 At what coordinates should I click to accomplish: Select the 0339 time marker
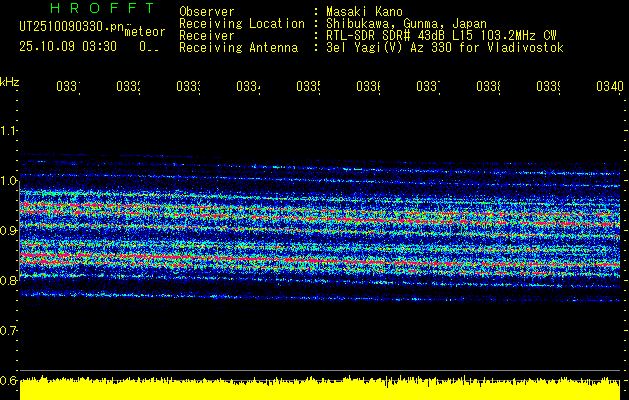[x=548, y=87]
